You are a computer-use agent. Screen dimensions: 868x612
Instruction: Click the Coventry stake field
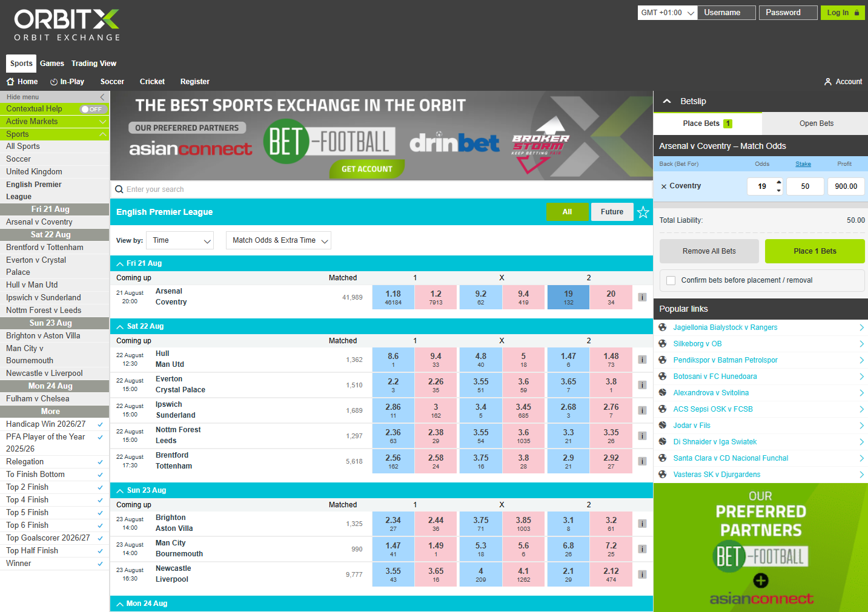(806, 186)
